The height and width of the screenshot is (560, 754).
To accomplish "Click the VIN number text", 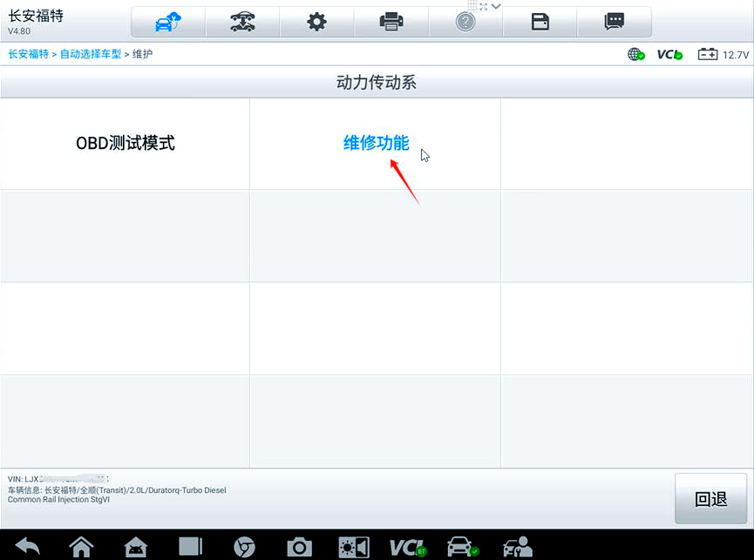I will (58, 479).
